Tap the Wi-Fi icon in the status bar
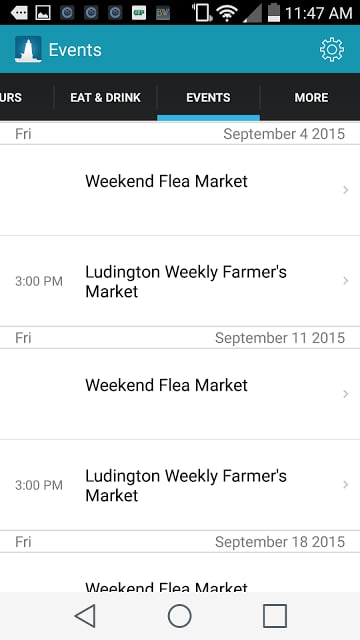The width and height of the screenshot is (360, 640). point(228,13)
